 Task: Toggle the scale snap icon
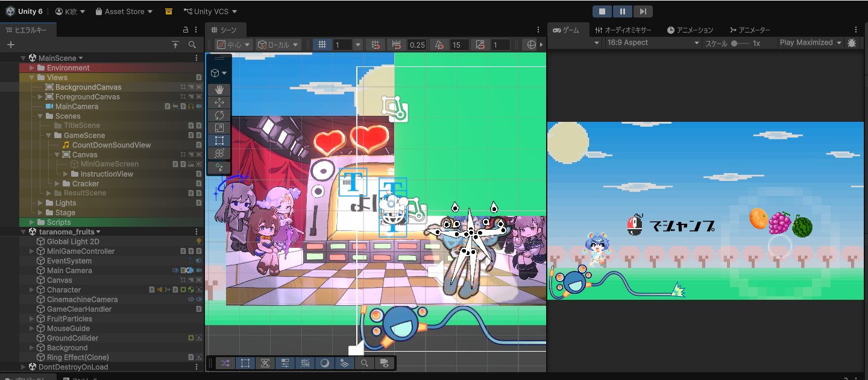click(480, 45)
